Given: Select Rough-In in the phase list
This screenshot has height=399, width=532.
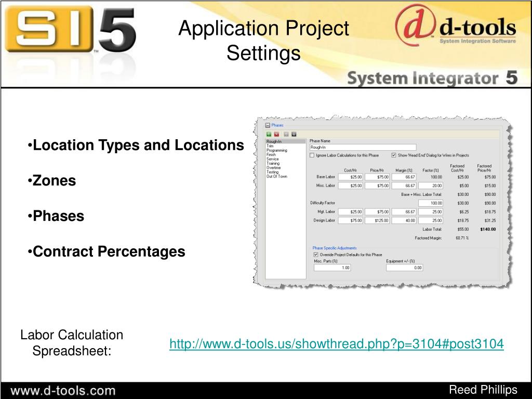Looking at the screenshot, I should [285, 141].
